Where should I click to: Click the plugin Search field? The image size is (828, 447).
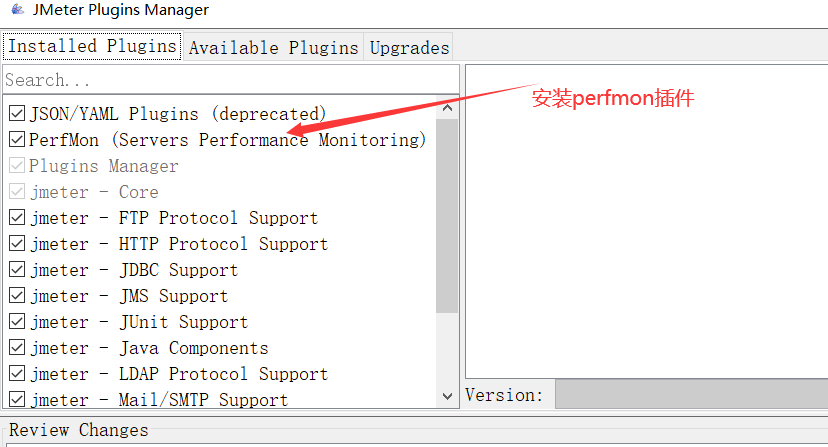pos(230,80)
